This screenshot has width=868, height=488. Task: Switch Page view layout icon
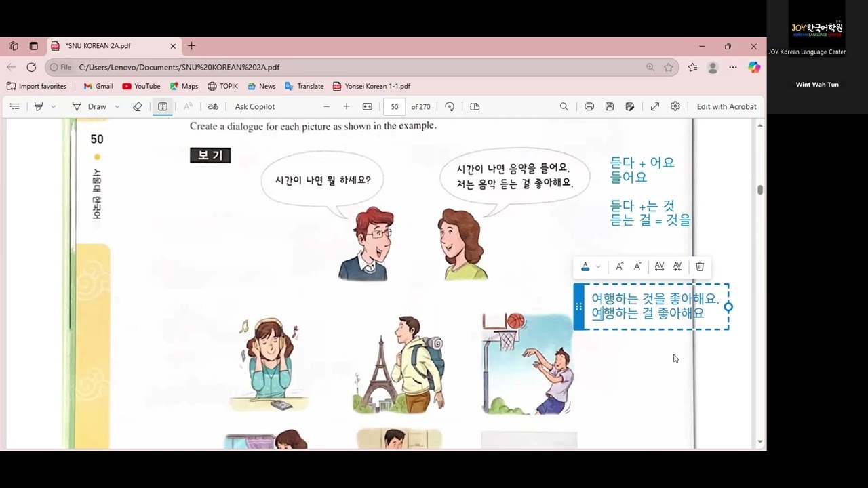475,106
